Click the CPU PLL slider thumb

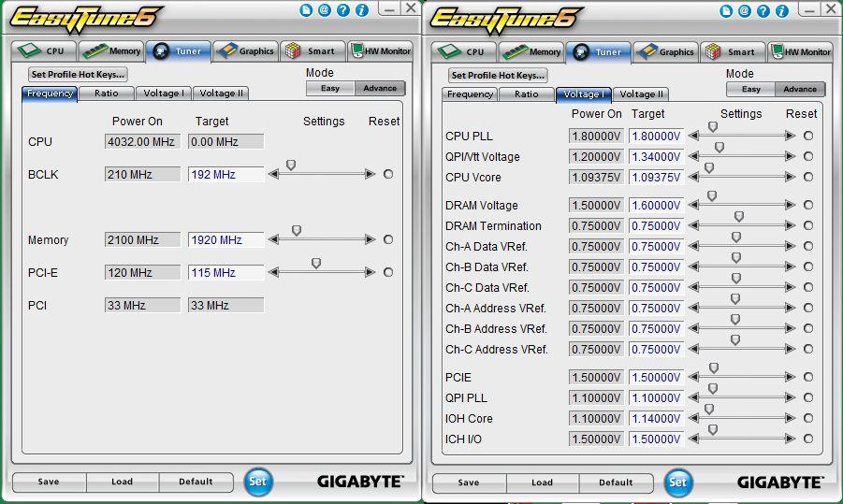(x=713, y=127)
